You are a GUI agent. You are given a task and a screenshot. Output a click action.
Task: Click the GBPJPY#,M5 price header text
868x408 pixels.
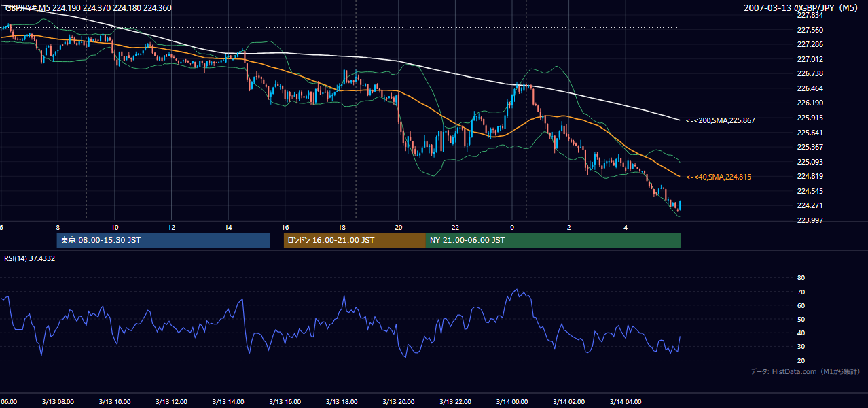tap(88, 8)
